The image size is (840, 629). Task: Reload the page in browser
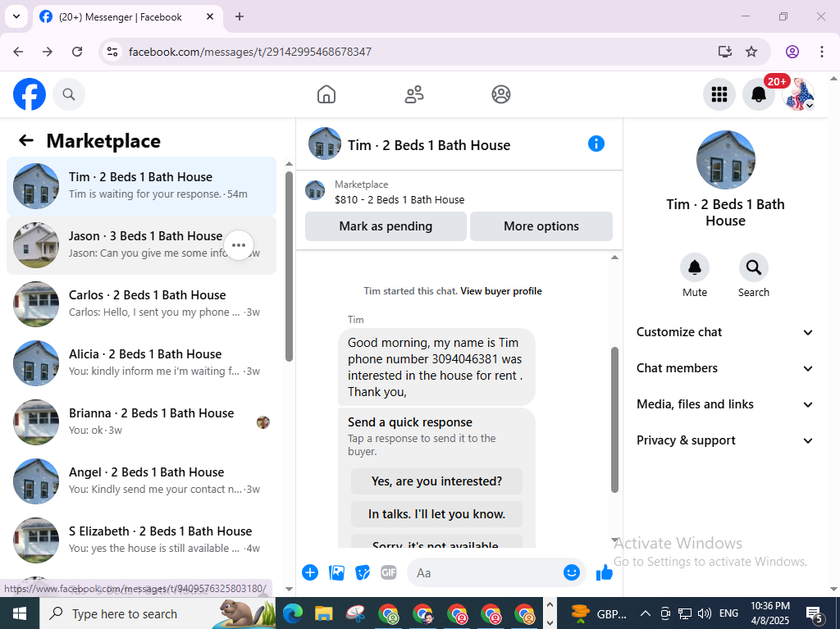click(77, 52)
